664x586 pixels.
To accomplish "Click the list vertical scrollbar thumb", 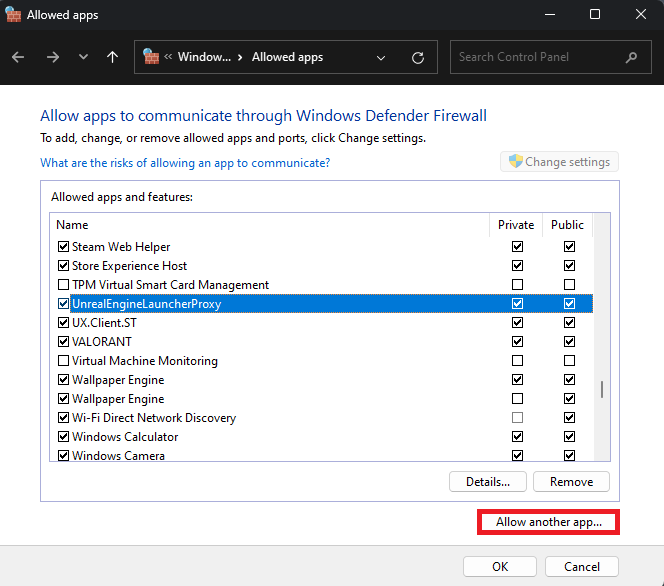I will click(601, 390).
